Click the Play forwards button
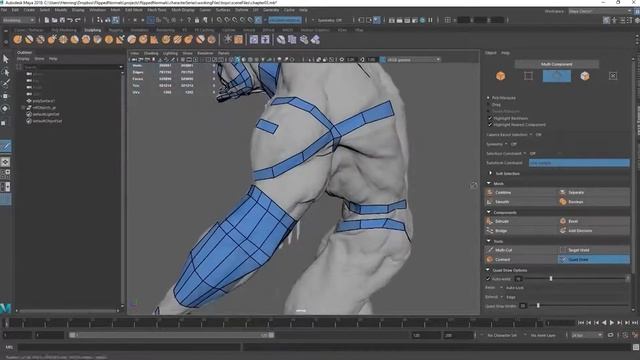Screen dimensions: 640x360 [611, 323]
